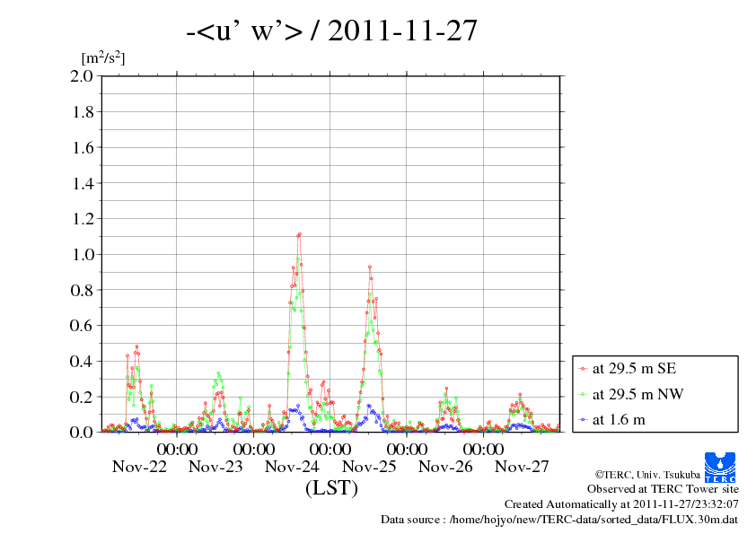Image resolution: width=756 pixels, height=534 pixels.
Task: Select the chart title '-<u' w'> / 2011-11-27'
Action: pyautogui.click(x=331, y=31)
